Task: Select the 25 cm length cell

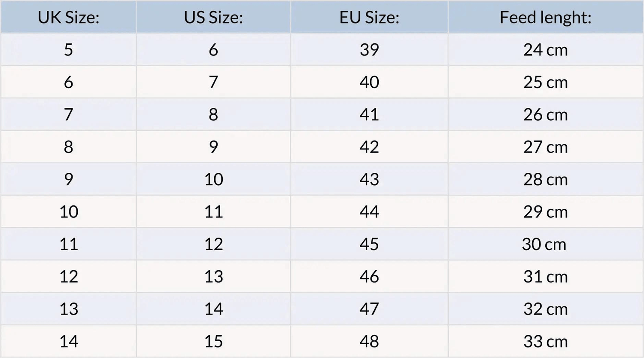Action: pos(545,82)
